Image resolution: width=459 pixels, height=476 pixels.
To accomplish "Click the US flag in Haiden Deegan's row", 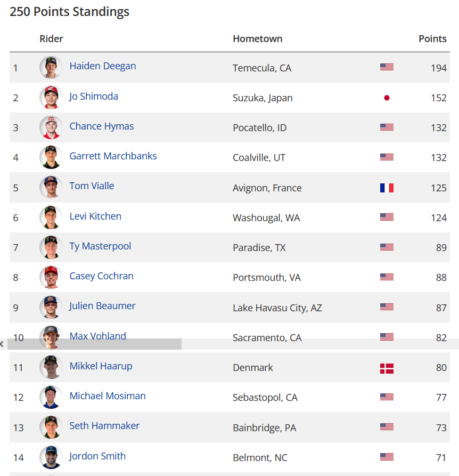I will tap(387, 67).
